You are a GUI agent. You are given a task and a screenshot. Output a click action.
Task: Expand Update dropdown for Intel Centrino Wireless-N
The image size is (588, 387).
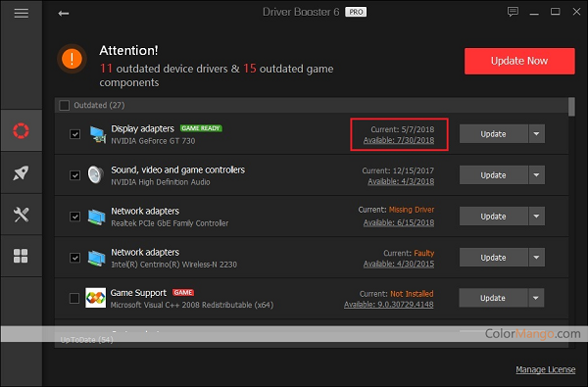point(537,258)
